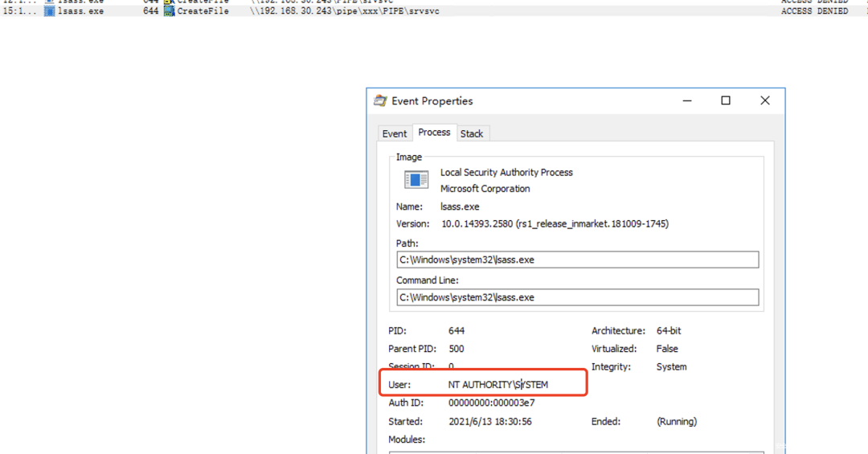Viewport: 868px width, 454px height.
Task: Click lsass.exe icon in 15:1 event row
Action: 49,11
